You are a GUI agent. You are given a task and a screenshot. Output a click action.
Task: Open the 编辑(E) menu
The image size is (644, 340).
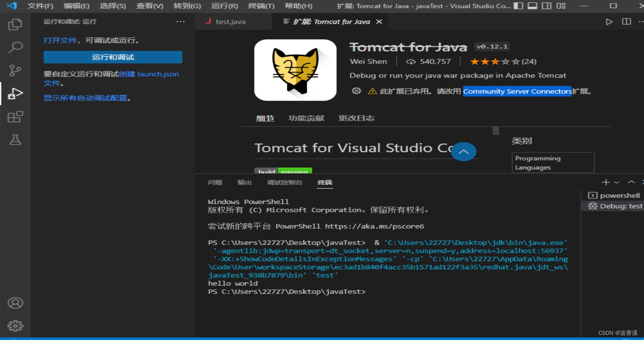(77, 6)
